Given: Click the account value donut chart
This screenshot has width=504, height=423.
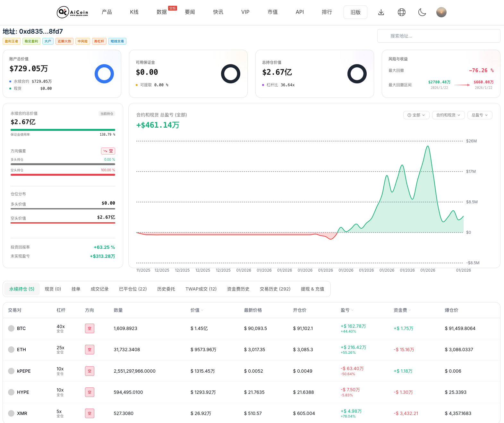Looking at the screenshot, I should point(104,74).
